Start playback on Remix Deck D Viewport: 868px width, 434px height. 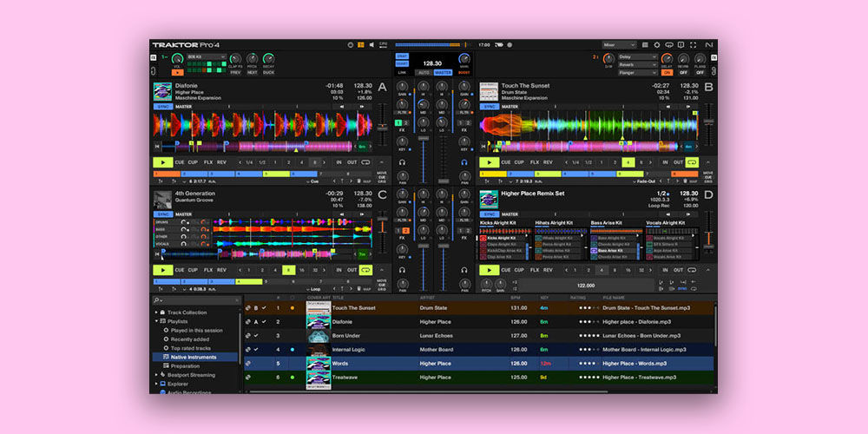click(490, 270)
